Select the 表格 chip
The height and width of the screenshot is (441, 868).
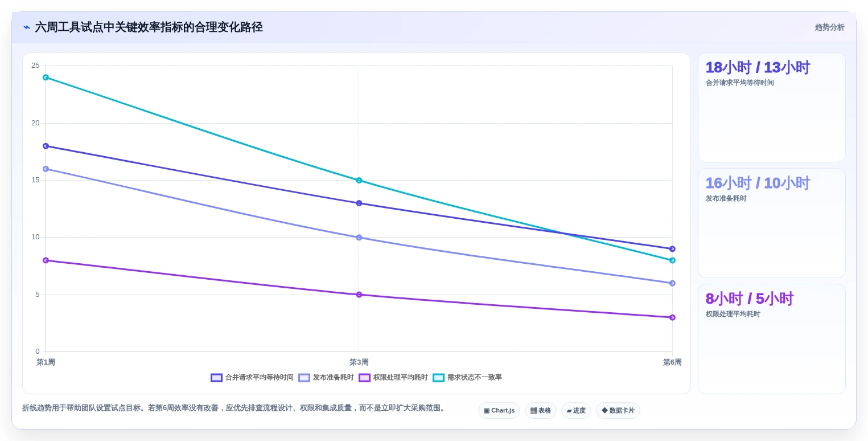coord(540,410)
